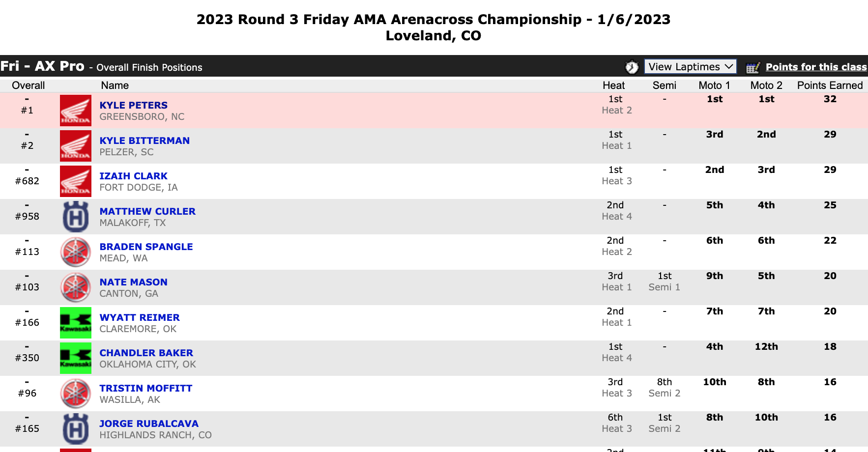
Task: Click Braden Spangle's Yamaha logo
Action: pos(76,252)
